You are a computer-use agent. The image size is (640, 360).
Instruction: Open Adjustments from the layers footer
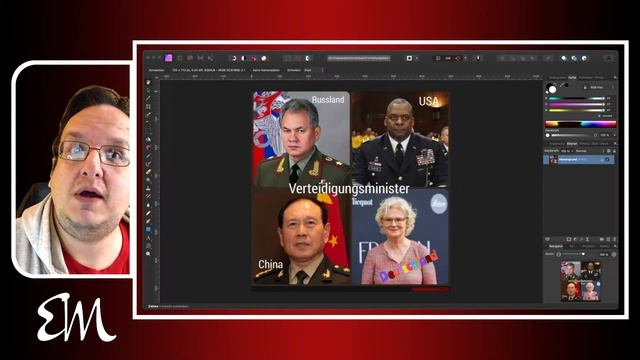(575, 239)
